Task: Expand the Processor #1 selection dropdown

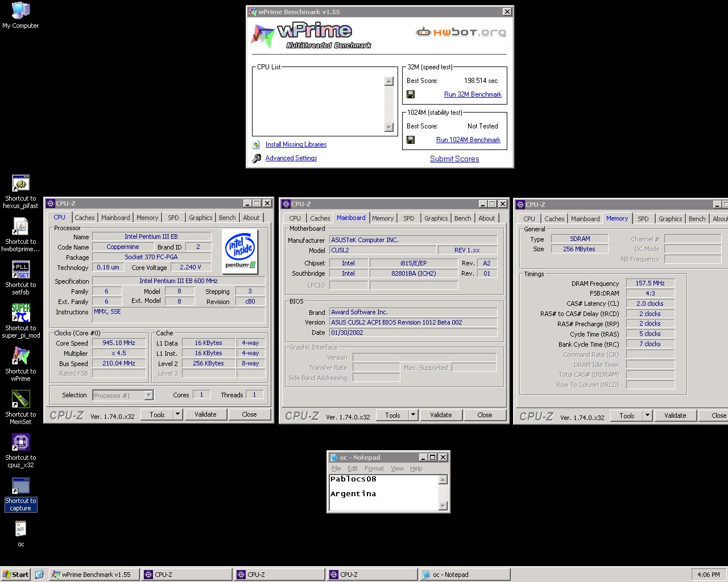Action: [149, 395]
